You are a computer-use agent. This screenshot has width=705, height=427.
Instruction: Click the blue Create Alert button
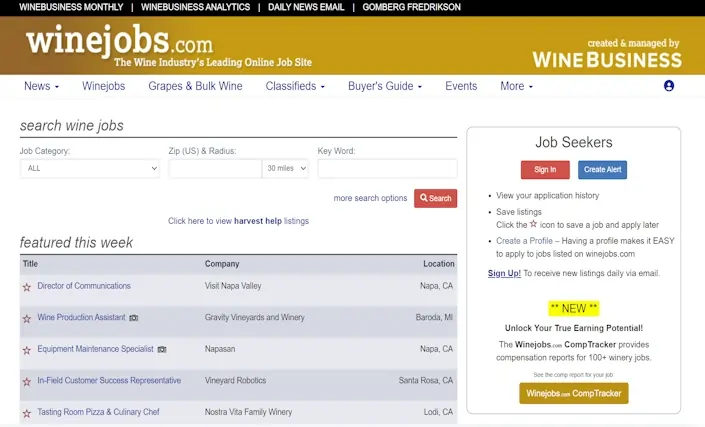click(x=602, y=169)
